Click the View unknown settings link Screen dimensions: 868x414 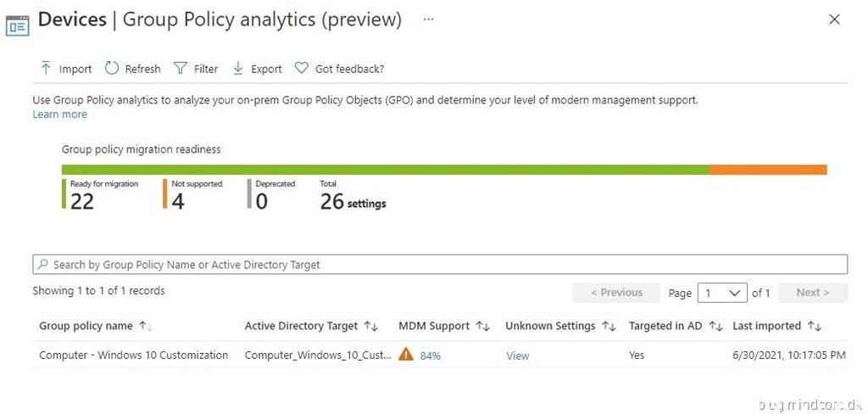(517, 355)
